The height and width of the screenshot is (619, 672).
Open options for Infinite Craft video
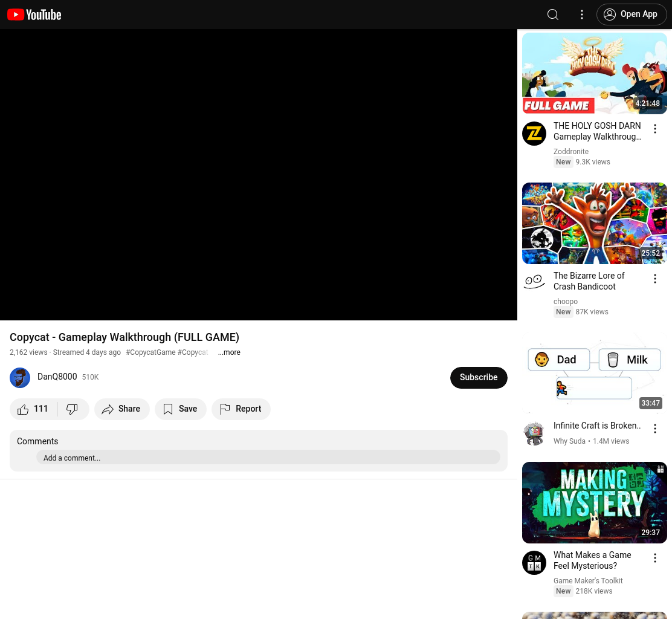tap(655, 429)
